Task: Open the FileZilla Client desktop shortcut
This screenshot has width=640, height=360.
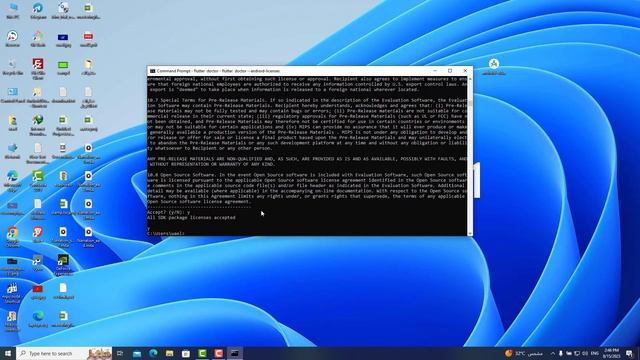Action: [38, 68]
